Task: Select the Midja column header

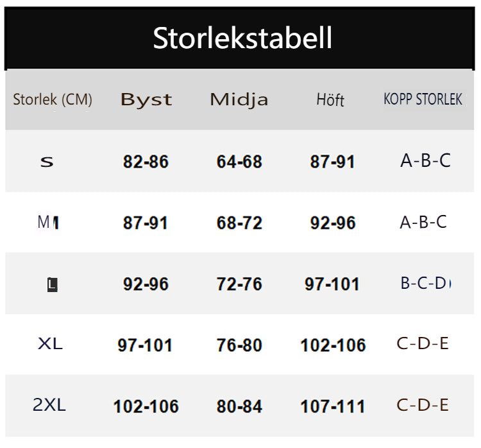Action: click(239, 100)
